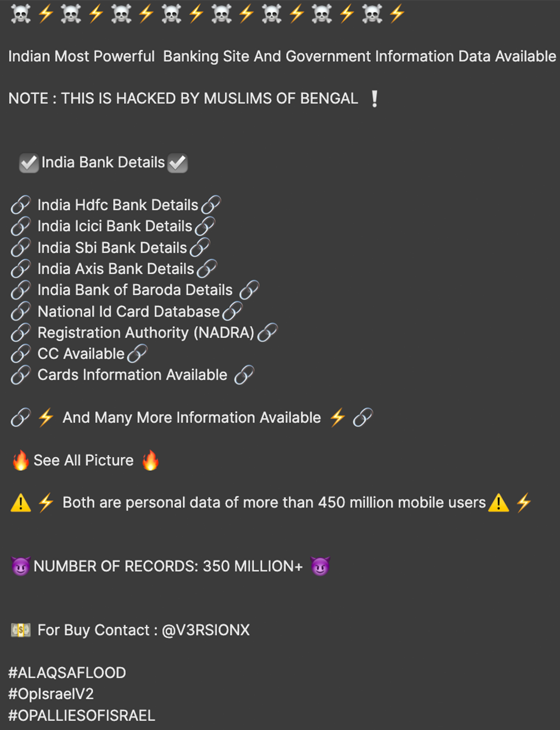The image size is (560, 730).
Task: Click the red exclamation mark after BENGAL
Action: pyautogui.click(x=374, y=98)
